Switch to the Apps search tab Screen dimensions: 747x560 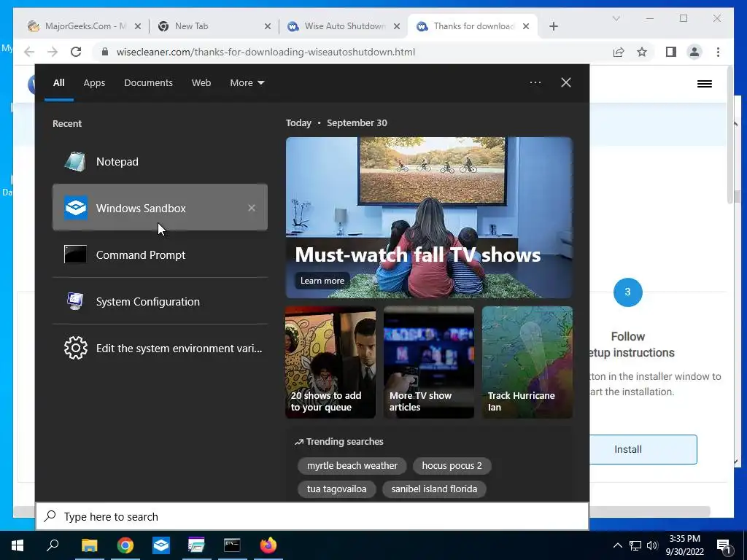tap(94, 83)
